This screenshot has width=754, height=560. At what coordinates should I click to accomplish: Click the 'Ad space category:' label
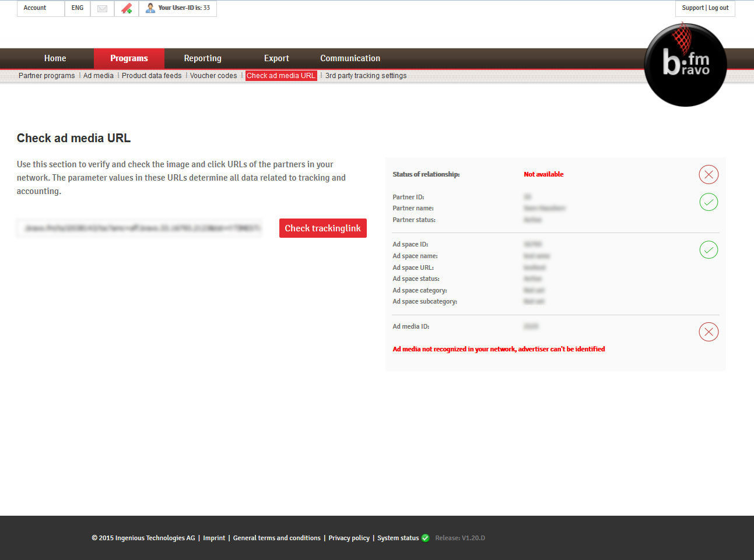(x=420, y=290)
